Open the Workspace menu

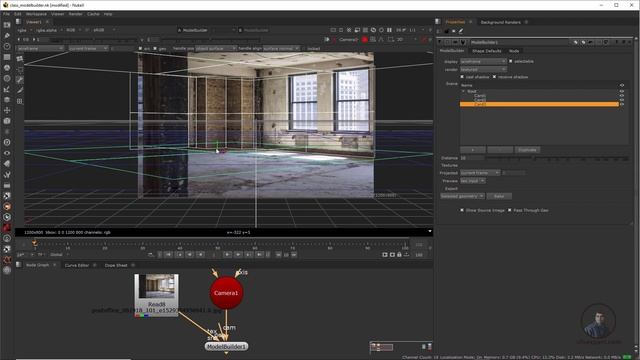(x=36, y=14)
